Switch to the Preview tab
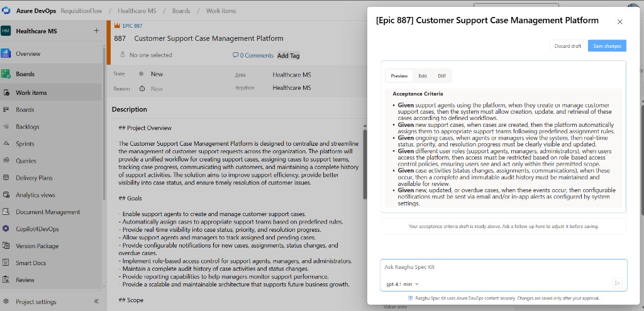644x311 pixels. [399, 76]
